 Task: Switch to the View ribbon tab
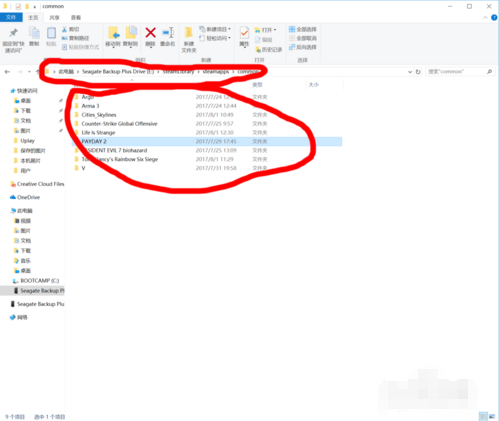coord(76,17)
